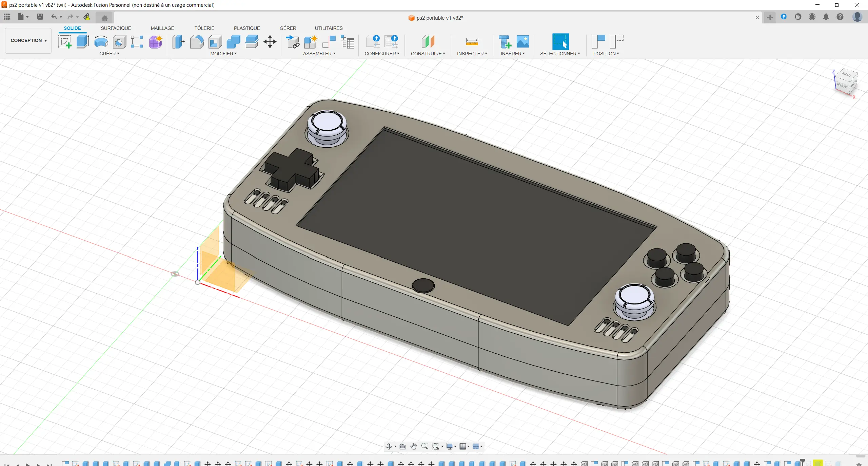868x466 pixels.
Task: Expand the CONFIGURER menu
Action: pyautogui.click(x=382, y=54)
